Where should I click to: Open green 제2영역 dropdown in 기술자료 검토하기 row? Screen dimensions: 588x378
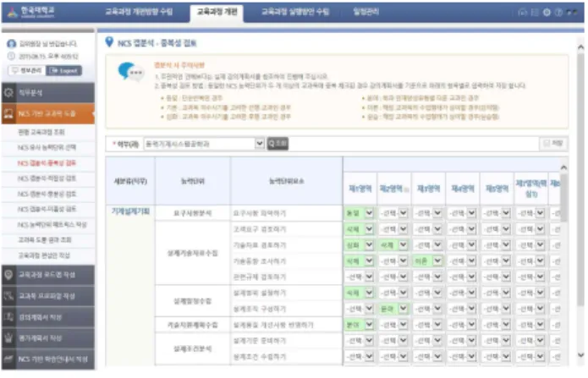point(393,245)
